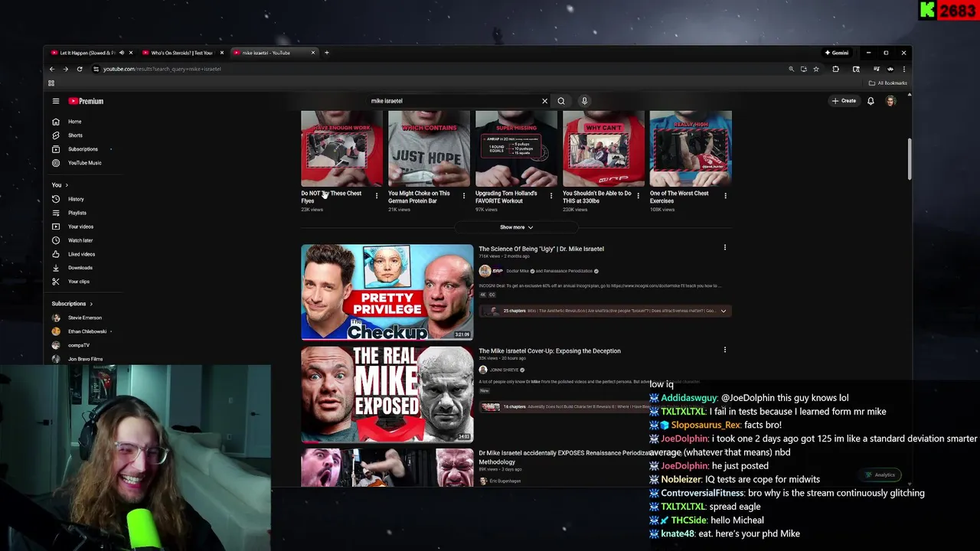Open Stevie Emerson subscription

tap(84, 318)
